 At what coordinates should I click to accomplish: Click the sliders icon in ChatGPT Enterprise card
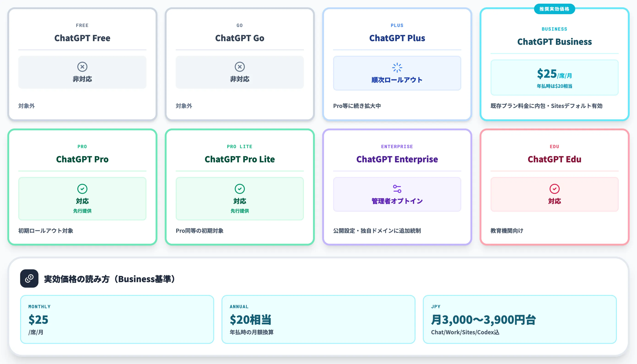point(397,189)
